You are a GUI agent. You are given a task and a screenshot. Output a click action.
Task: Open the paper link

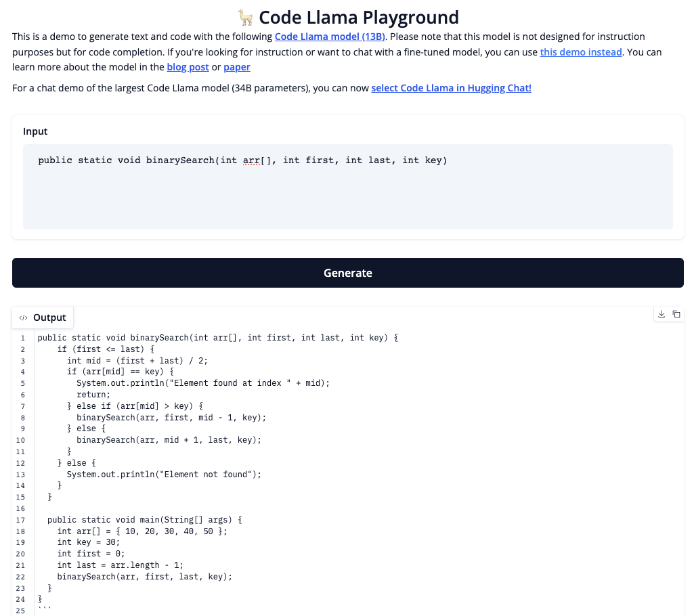pos(236,66)
